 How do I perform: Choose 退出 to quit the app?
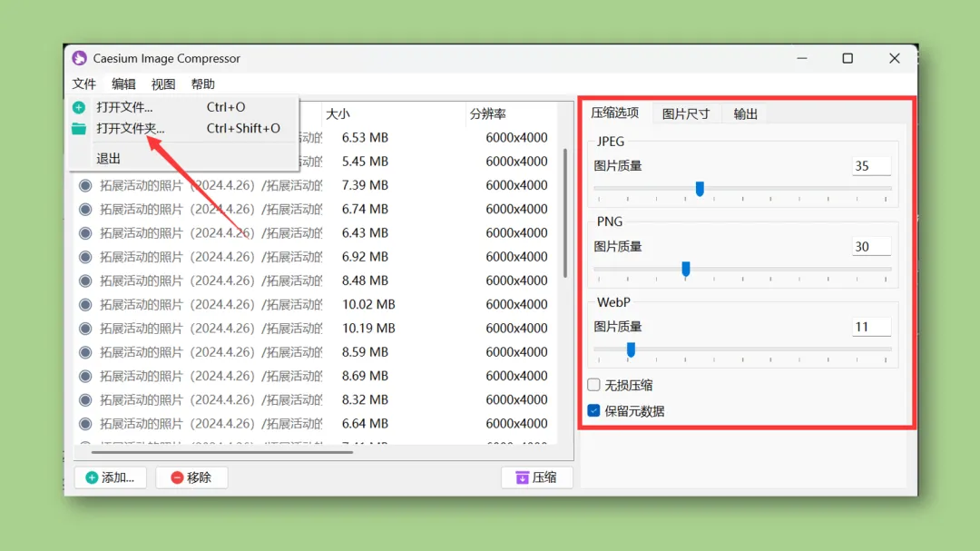click(x=182, y=158)
